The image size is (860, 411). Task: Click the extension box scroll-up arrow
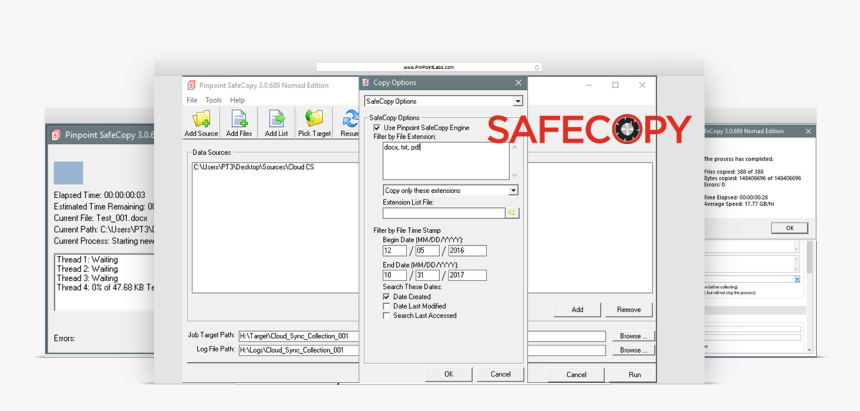coord(514,147)
